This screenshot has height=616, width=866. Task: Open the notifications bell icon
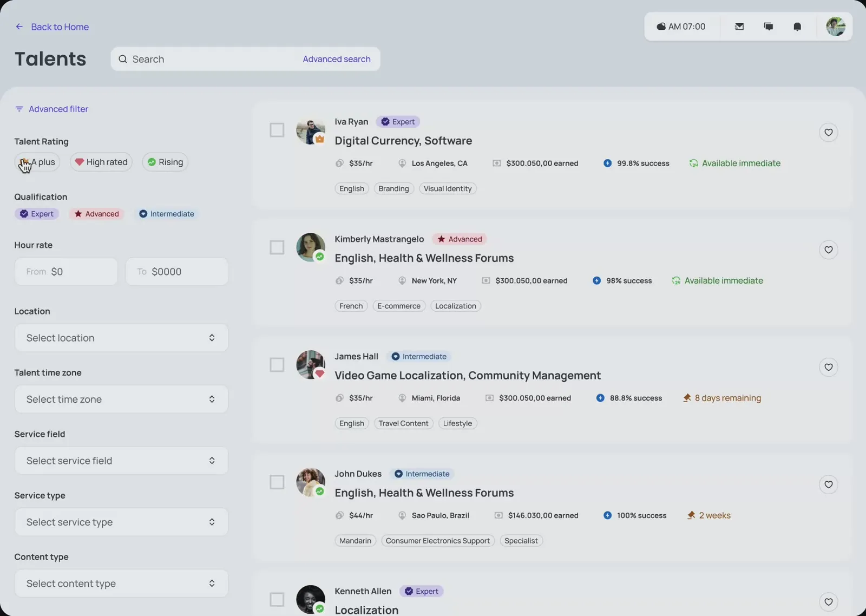pos(797,27)
